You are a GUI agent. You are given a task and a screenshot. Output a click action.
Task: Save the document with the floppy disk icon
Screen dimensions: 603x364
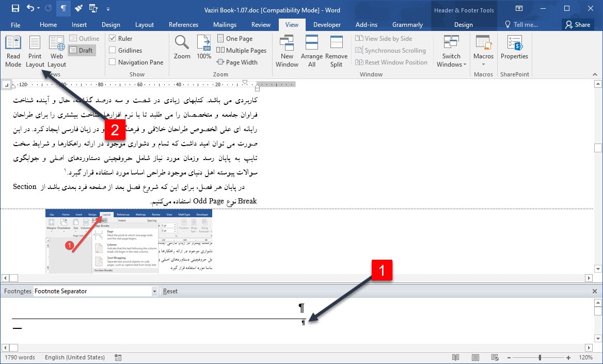15,8
